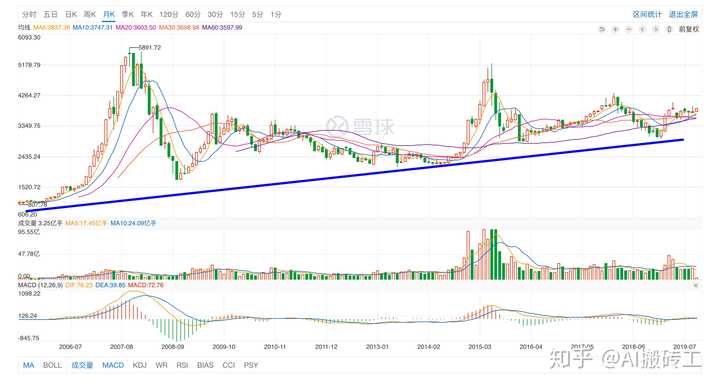Enable the RSI indicator
The image size is (720, 388).
coord(182,365)
